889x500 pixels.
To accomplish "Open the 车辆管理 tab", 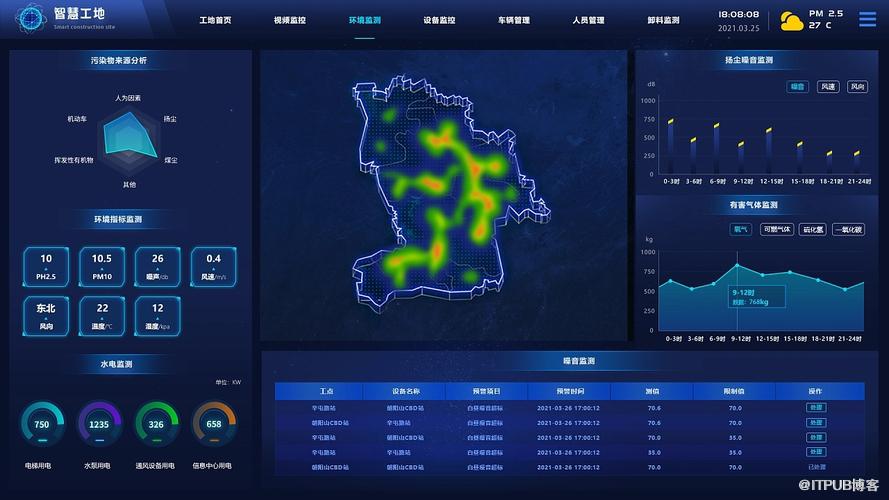I will [514, 20].
